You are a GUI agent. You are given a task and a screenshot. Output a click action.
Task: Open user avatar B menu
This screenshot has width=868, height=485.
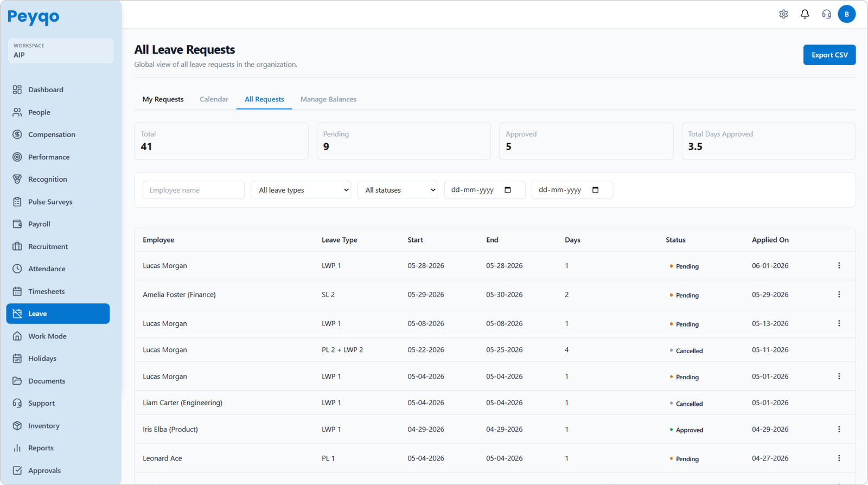[x=846, y=14]
